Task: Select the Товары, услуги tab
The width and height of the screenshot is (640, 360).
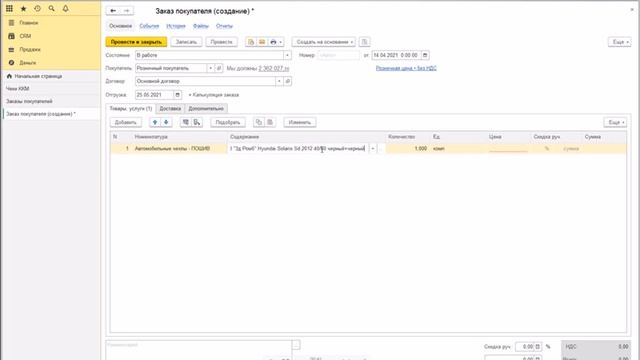Action: click(x=131, y=109)
